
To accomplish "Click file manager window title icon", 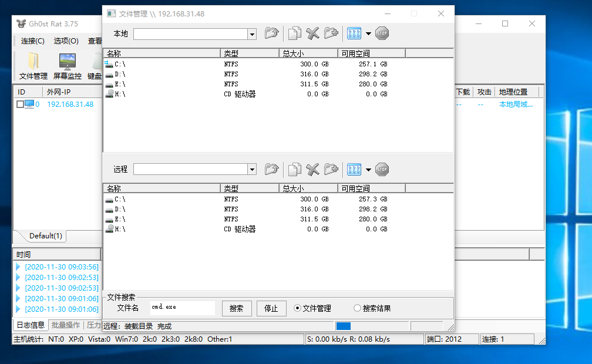I will (112, 14).
